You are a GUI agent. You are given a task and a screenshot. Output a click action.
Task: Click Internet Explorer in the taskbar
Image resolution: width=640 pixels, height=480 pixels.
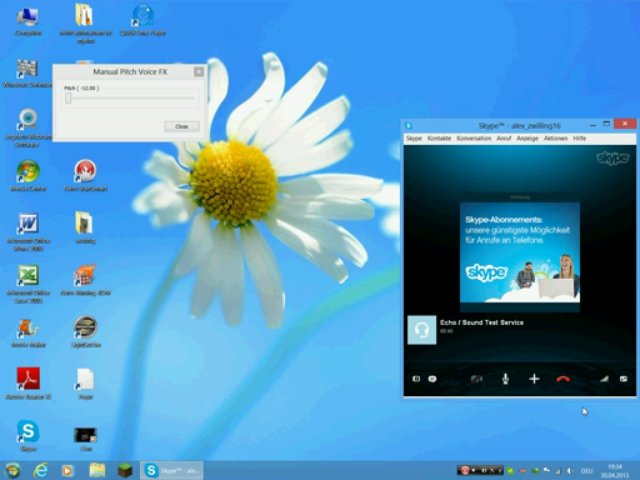(41, 470)
